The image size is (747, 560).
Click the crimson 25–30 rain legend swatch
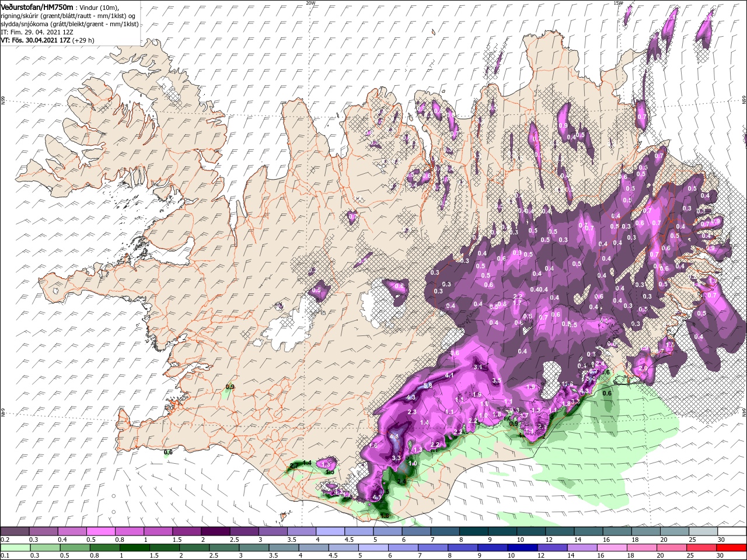pyautogui.click(x=701, y=547)
